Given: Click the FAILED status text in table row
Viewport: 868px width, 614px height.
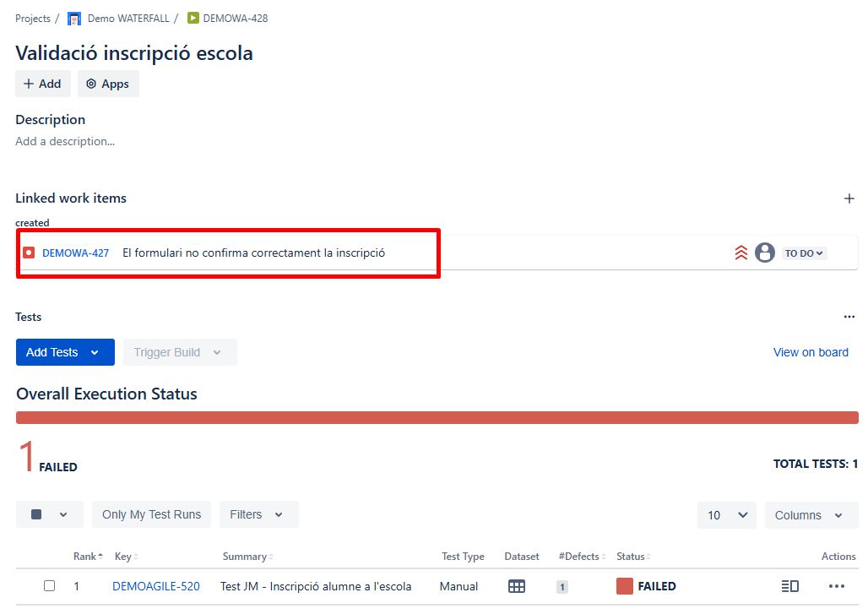Looking at the screenshot, I should click(657, 586).
